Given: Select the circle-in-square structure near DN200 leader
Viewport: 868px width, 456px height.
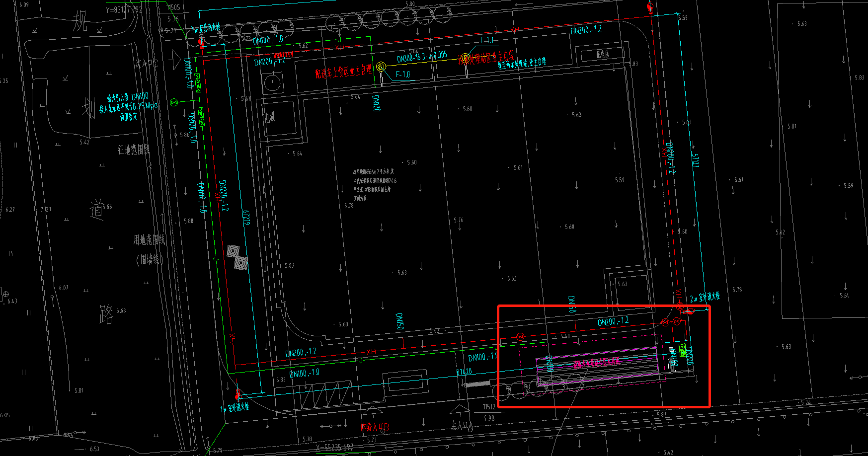Looking at the screenshot, I should click(272, 82).
